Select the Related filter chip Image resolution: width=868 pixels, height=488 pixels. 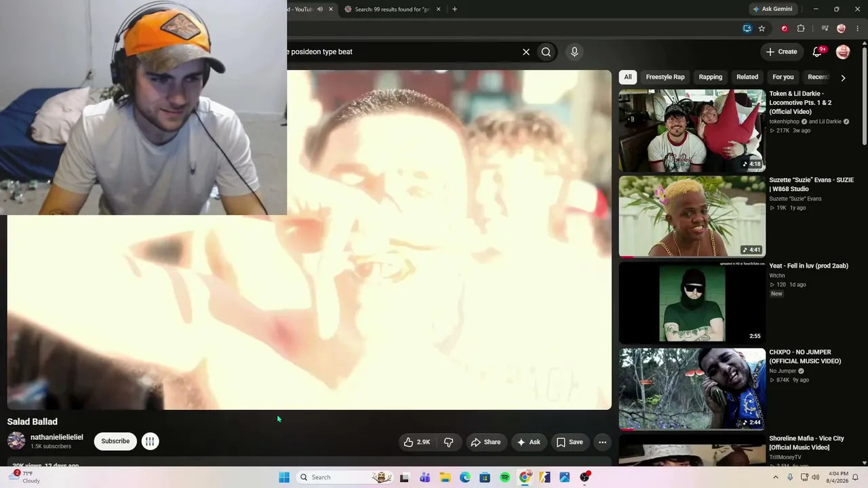pyautogui.click(x=747, y=77)
